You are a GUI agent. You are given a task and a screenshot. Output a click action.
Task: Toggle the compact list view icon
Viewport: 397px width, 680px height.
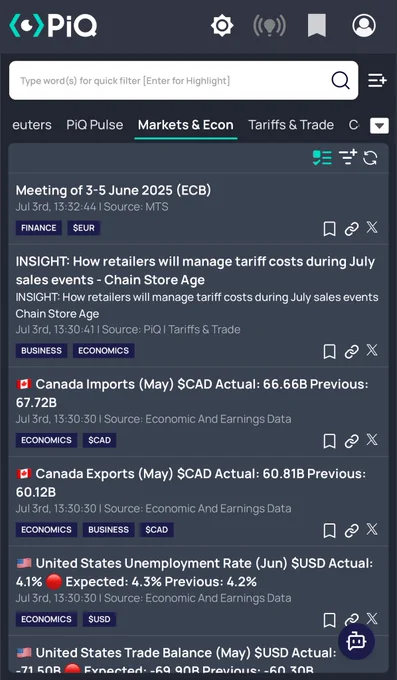pos(322,158)
